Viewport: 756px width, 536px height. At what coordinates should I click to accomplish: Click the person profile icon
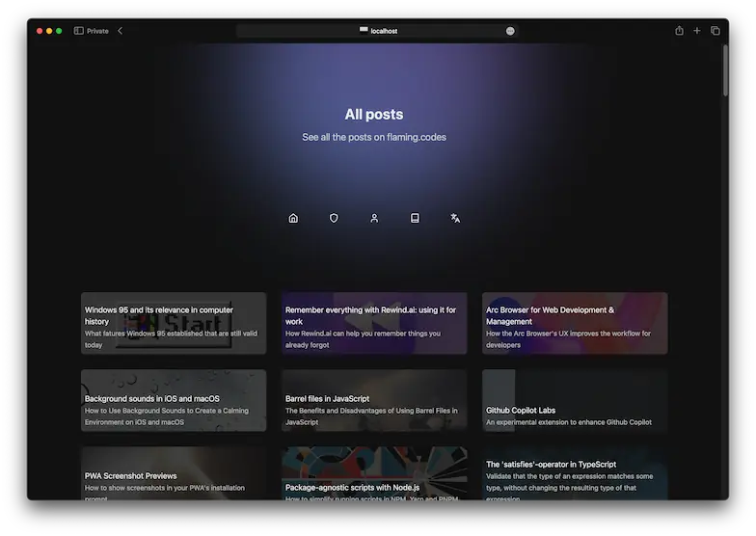click(374, 218)
